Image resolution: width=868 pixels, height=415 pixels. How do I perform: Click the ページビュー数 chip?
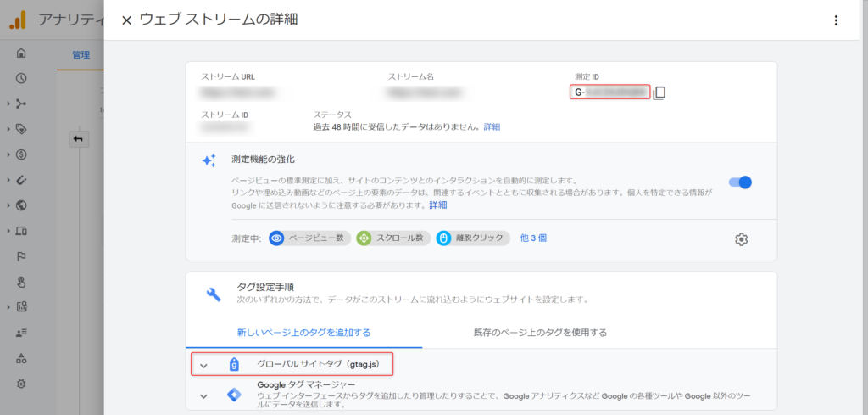click(310, 238)
